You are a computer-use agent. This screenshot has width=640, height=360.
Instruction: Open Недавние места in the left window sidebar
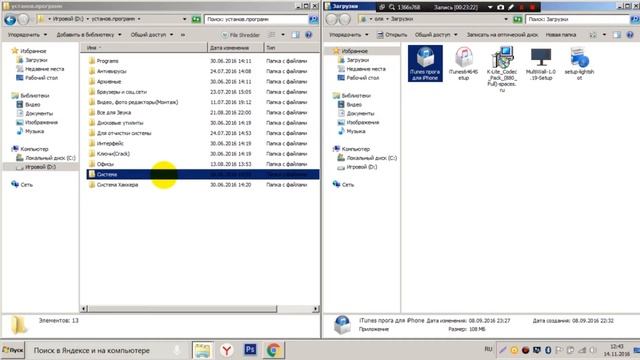point(44,69)
